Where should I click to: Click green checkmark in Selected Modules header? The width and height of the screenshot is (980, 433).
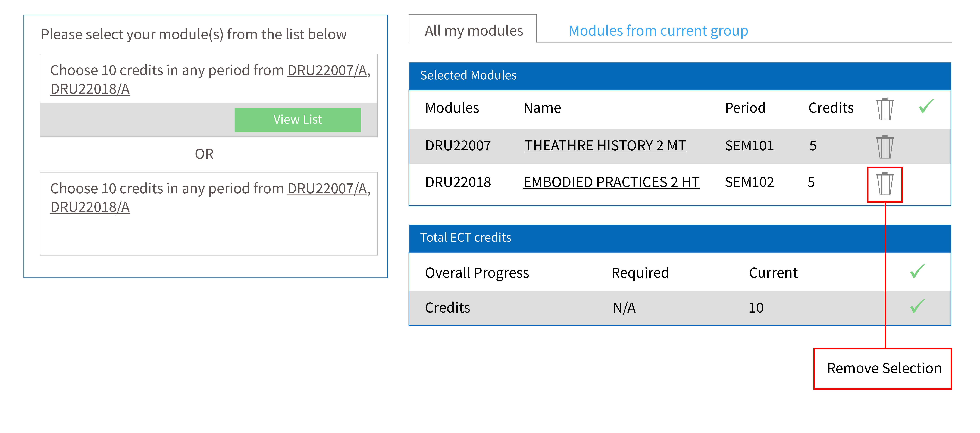click(x=926, y=107)
